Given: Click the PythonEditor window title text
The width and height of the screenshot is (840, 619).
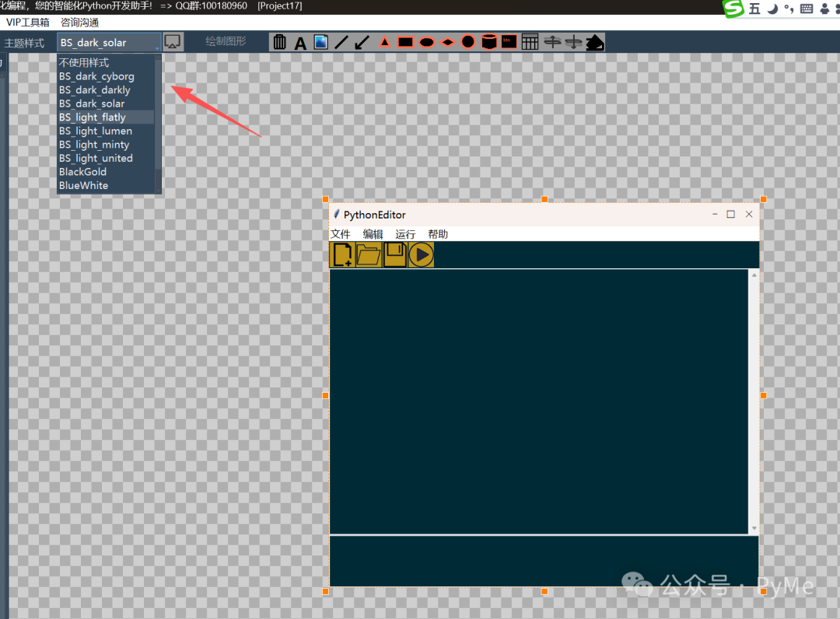Looking at the screenshot, I should (x=374, y=215).
